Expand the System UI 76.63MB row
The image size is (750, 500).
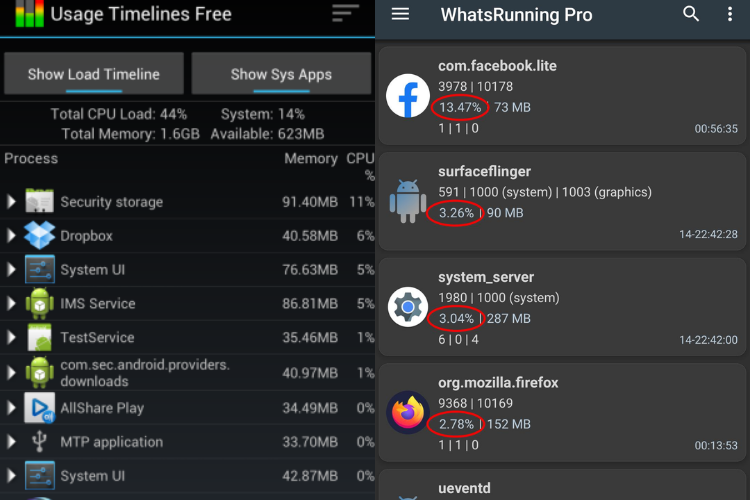click(11, 269)
